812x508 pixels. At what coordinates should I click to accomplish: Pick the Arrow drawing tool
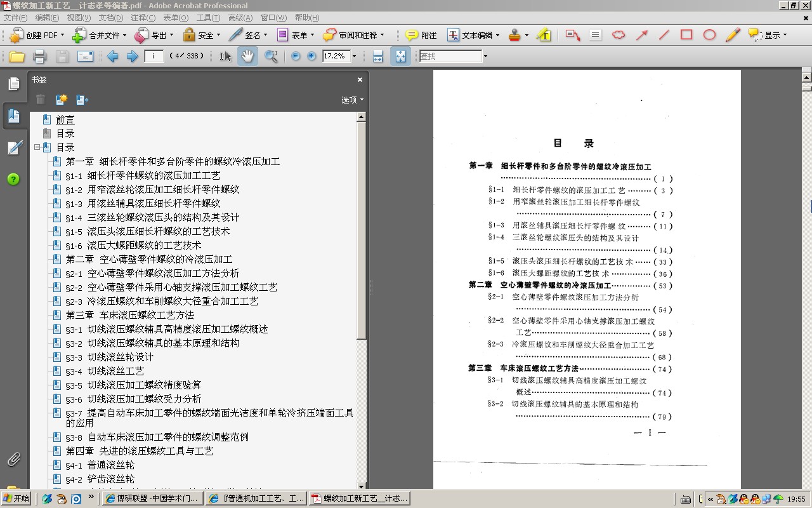pyautogui.click(x=641, y=35)
